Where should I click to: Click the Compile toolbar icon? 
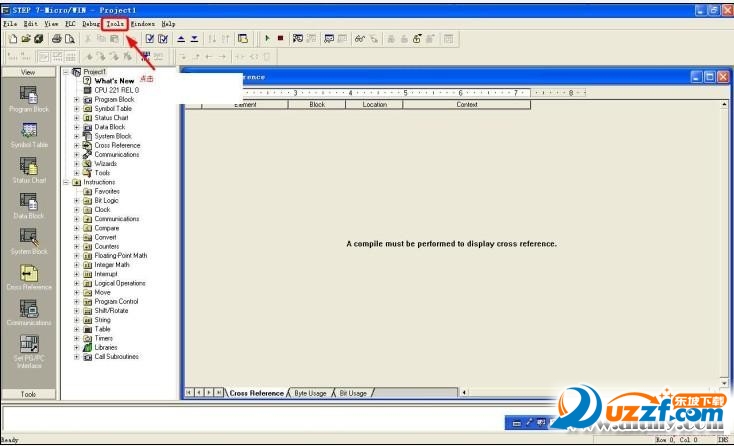[x=150, y=39]
